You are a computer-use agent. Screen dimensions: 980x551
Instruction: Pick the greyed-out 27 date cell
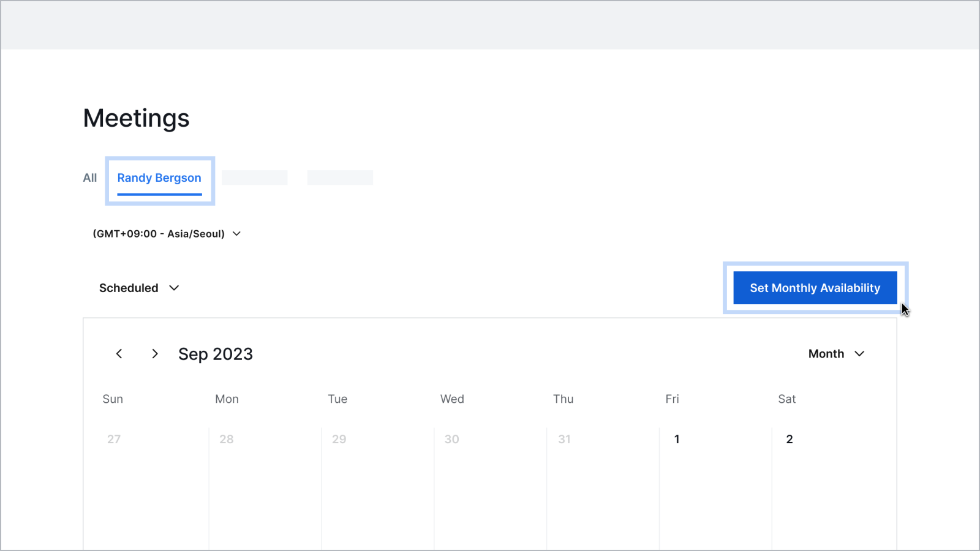114,439
